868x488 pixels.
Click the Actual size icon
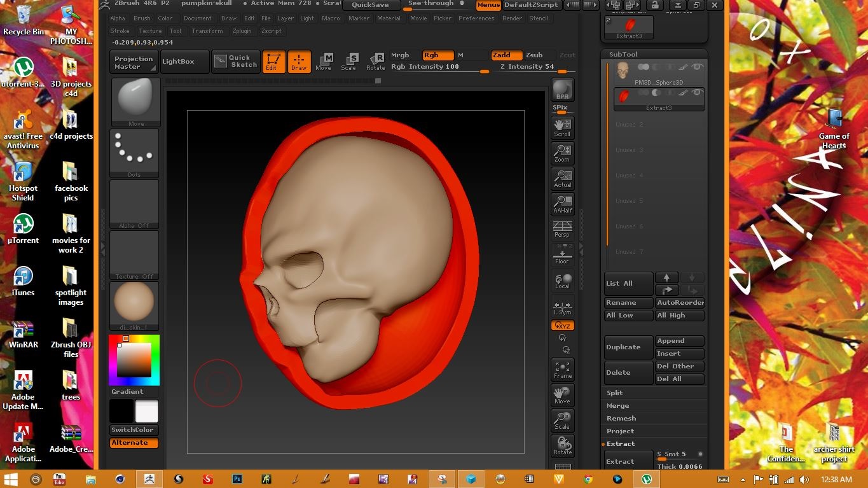click(x=562, y=178)
